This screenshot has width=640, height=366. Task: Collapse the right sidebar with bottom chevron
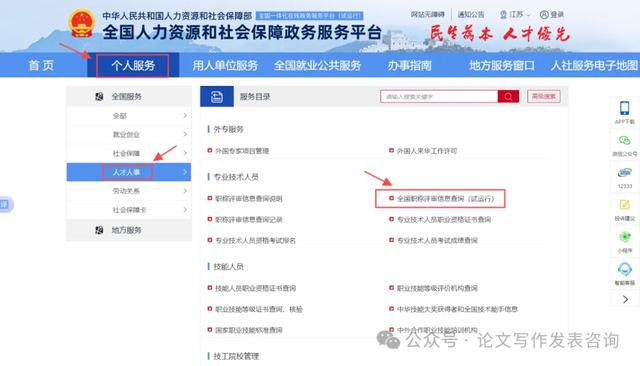point(625,299)
